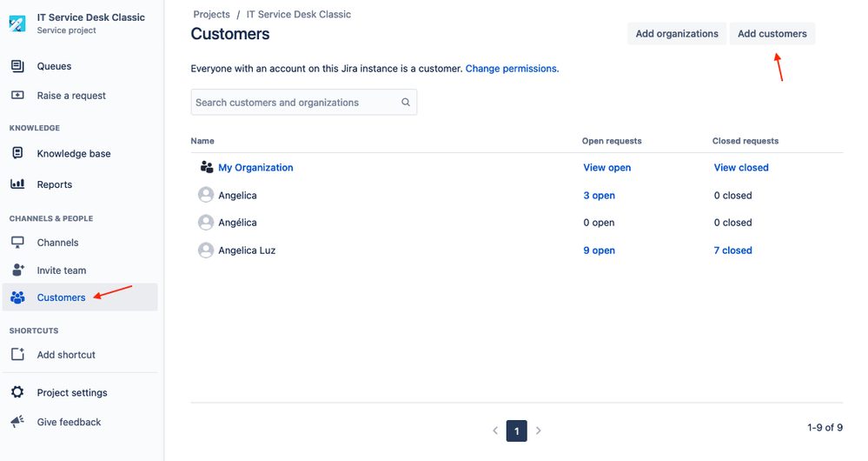Click IT Service Desk Classic sidebar title
The image size is (868, 461).
(x=90, y=17)
